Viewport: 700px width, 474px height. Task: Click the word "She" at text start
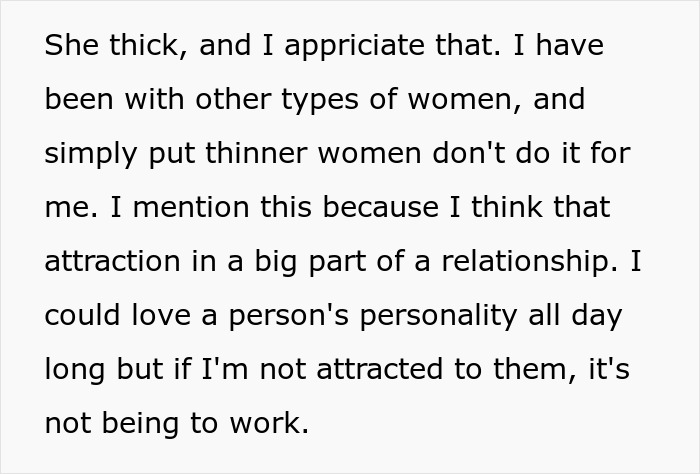click(x=68, y=47)
